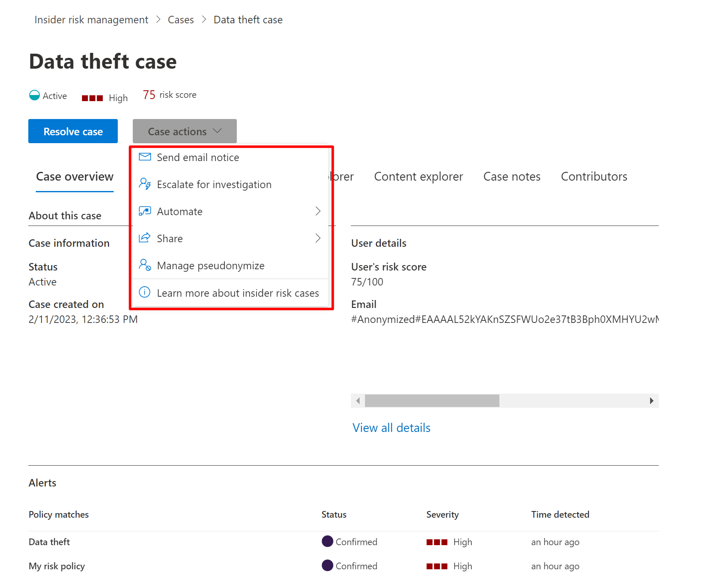The width and height of the screenshot is (720, 588).
Task: Expand the Automate submenu chevron
Action: pos(318,211)
